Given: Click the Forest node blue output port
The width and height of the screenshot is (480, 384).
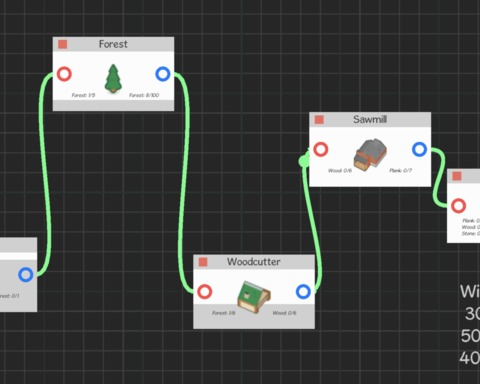Looking at the screenshot, I should (163, 74).
